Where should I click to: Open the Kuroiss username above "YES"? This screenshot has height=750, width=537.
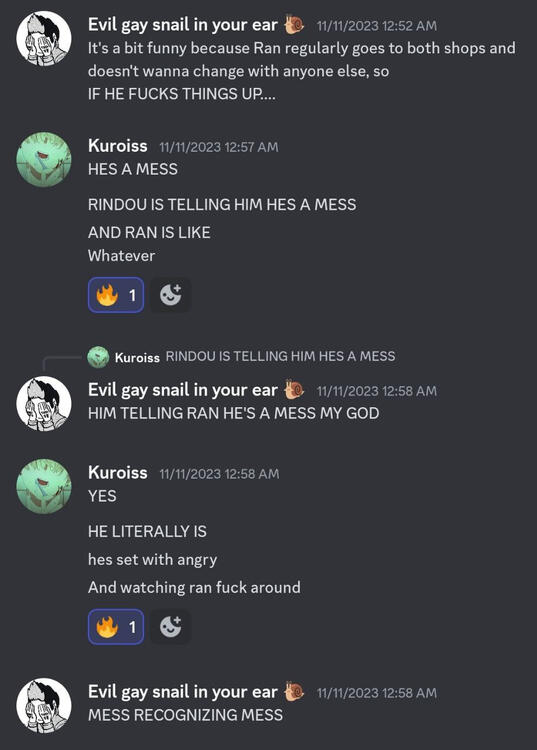pos(118,473)
